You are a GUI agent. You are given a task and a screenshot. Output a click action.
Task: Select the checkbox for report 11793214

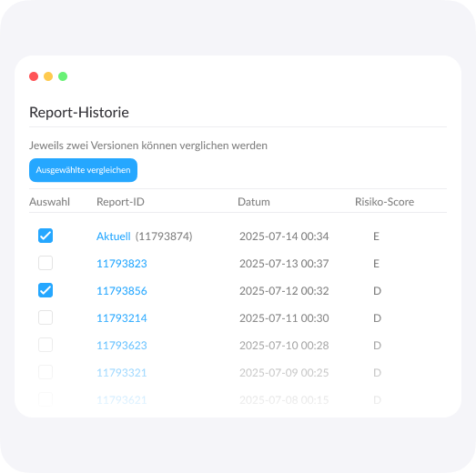click(x=46, y=317)
